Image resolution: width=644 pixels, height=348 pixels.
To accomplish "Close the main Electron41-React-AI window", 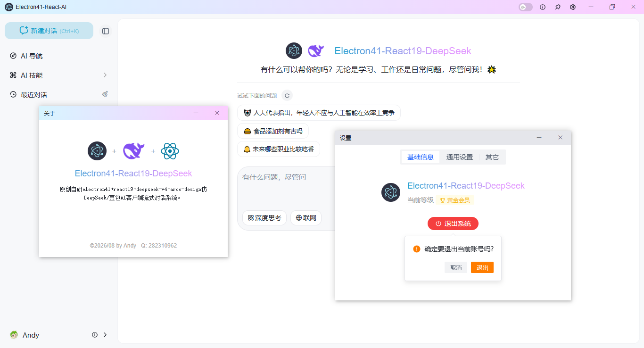I will 634,7.
